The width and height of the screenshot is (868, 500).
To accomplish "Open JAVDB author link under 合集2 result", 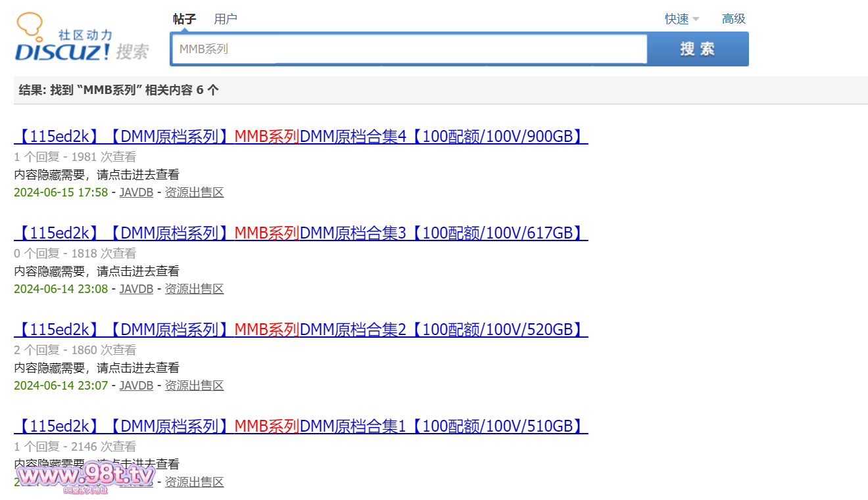I will (136, 386).
